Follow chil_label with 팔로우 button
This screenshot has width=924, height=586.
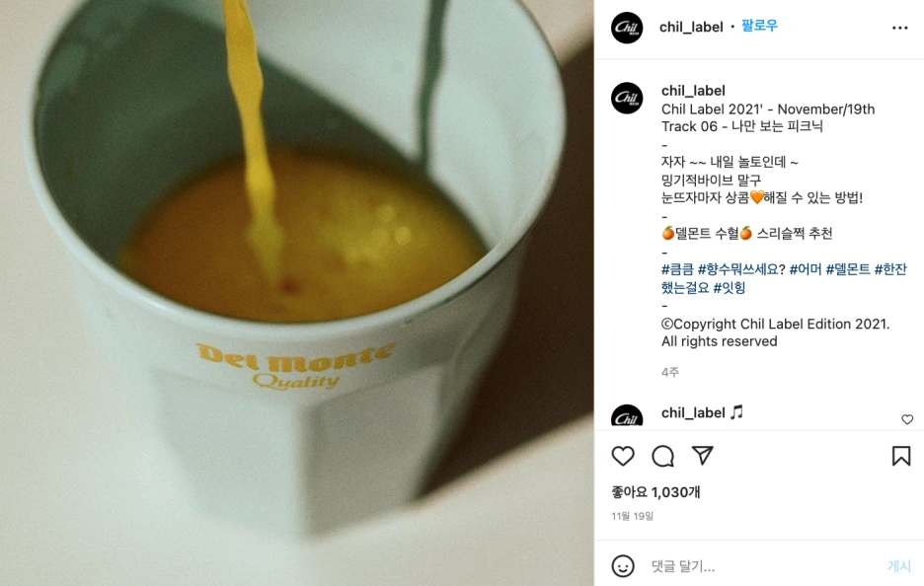[759, 26]
